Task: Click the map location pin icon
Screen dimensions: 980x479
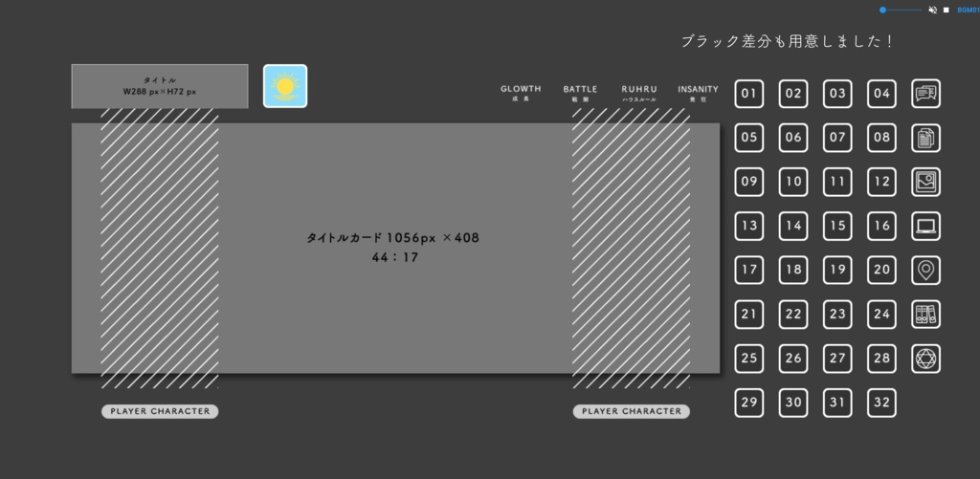Action: pos(925,271)
